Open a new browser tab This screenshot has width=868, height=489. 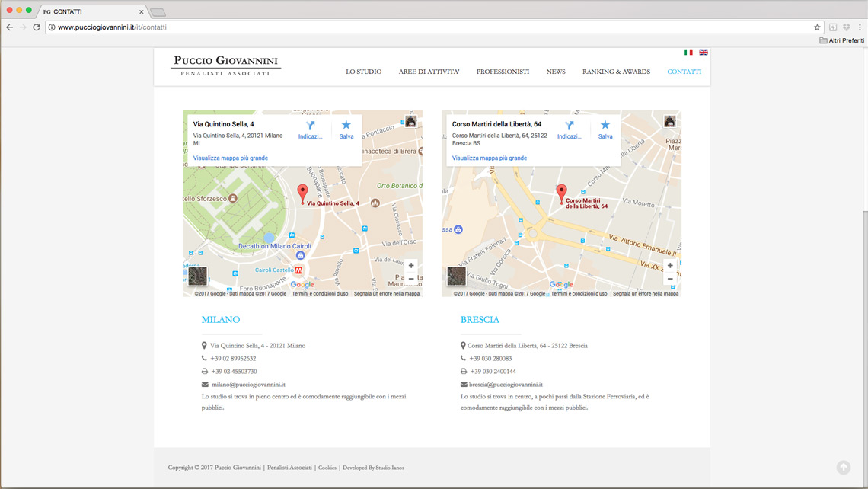[158, 12]
